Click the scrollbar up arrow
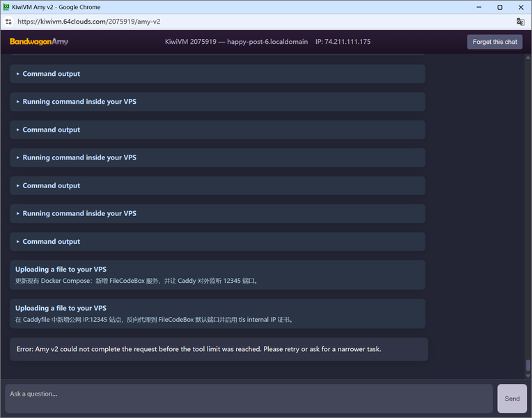 tap(528, 57)
